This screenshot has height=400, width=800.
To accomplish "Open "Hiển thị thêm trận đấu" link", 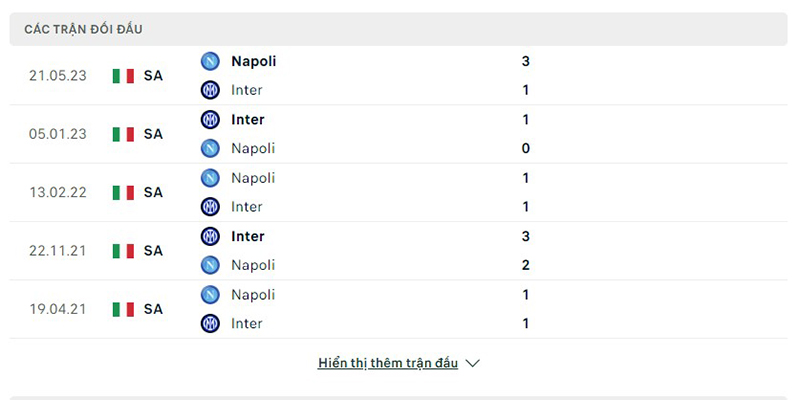I will coord(388,363).
